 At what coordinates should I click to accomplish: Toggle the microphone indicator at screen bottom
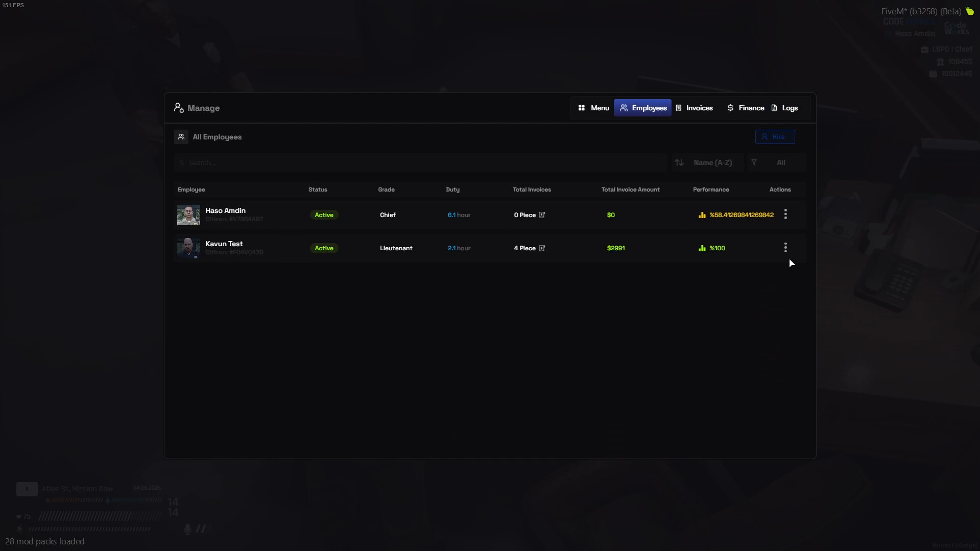click(187, 529)
